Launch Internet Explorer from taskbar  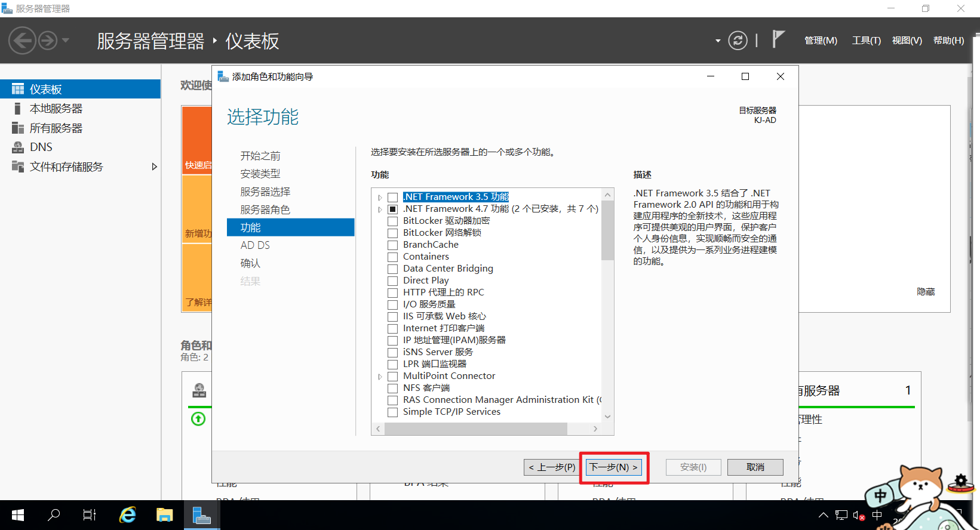(x=128, y=515)
